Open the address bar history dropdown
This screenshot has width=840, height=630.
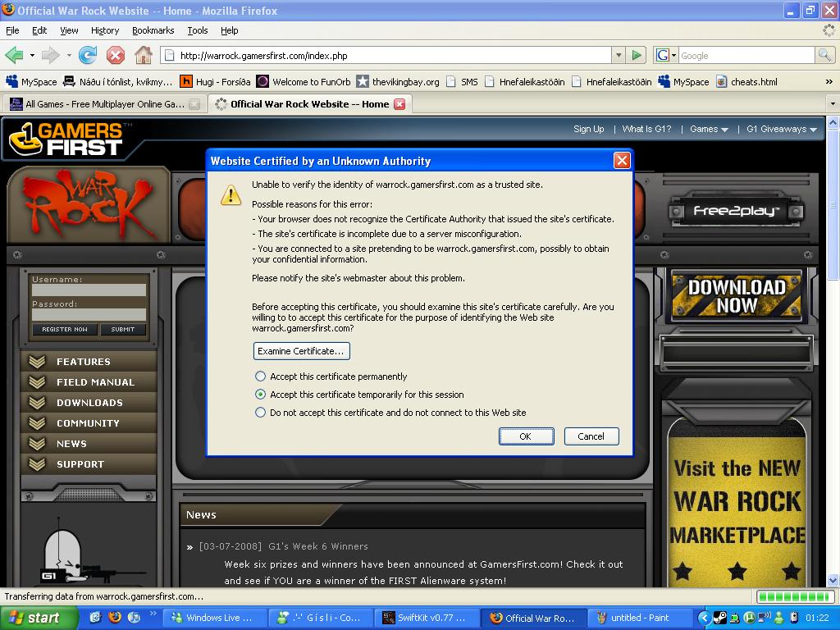pyautogui.click(x=619, y=55)
